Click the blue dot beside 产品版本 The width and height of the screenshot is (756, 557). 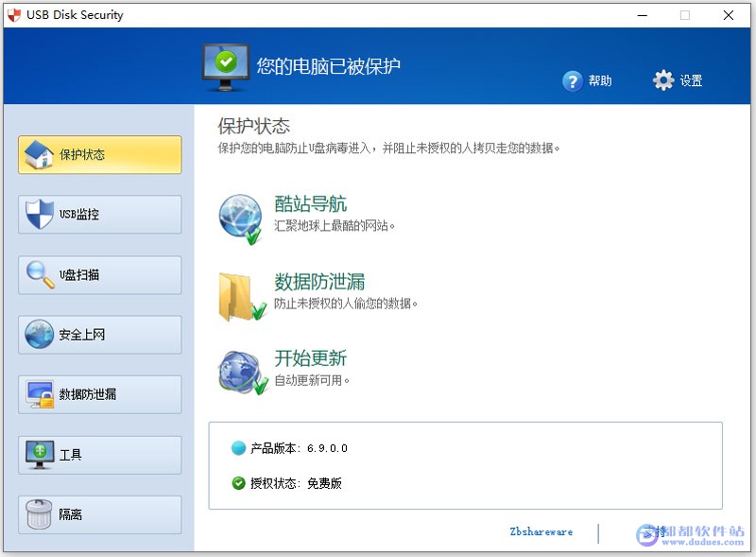(239, 448)
